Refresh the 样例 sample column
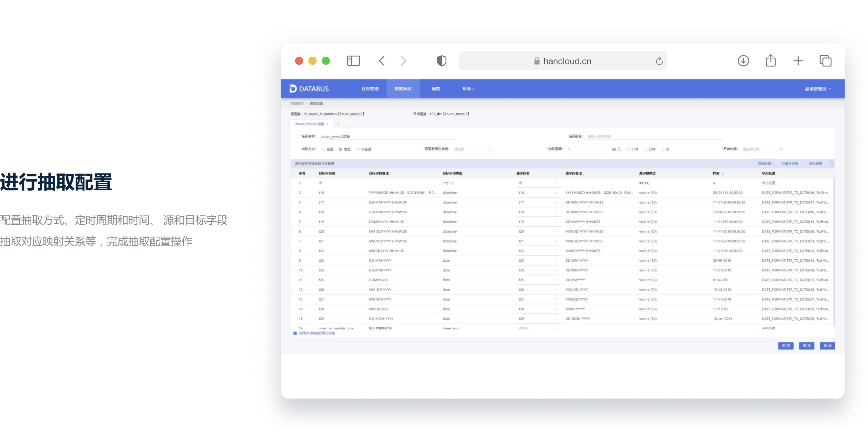The width and height of the screenshot is (868, 442). (x=723, y=174)
